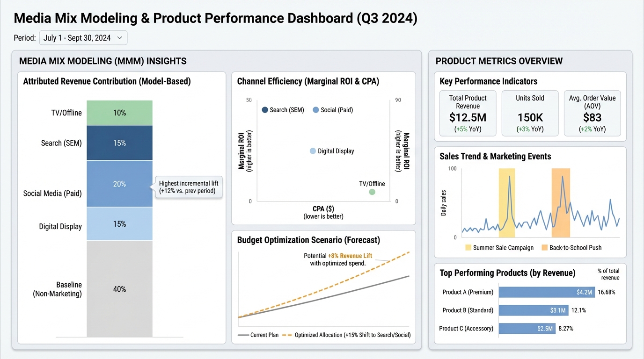
Task: Click the Back-to-School sales spike region
Action: pos(561,203)
